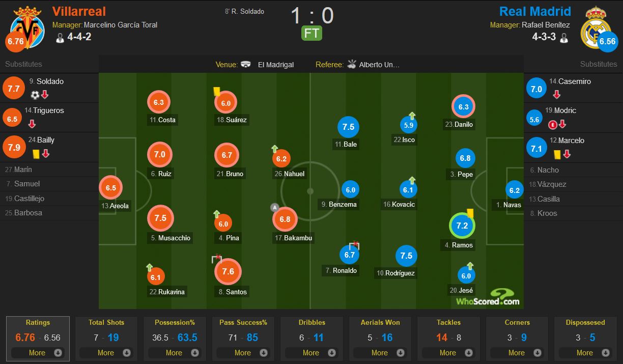Viewport: 623px width, 364px height.
Task: Open the Real Madrid team name link
Action: pyautogui.click(x=535, y=11)
